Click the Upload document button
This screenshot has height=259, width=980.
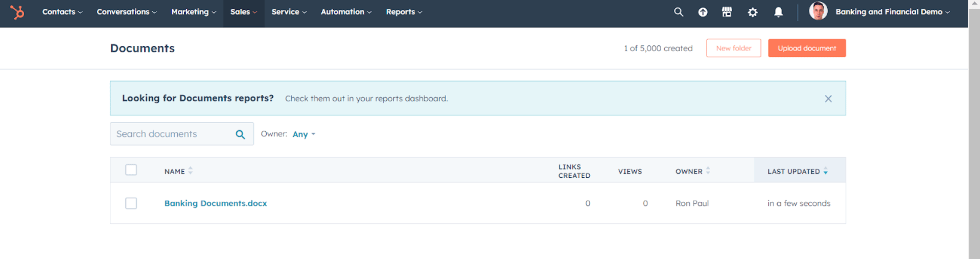tap(806, 48)
